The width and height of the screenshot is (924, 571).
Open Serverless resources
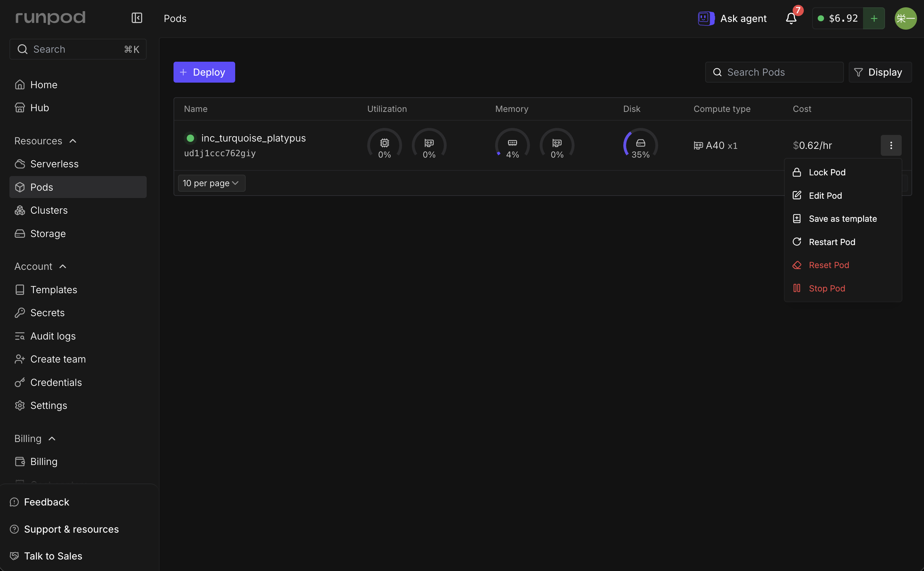pos(78,164)
